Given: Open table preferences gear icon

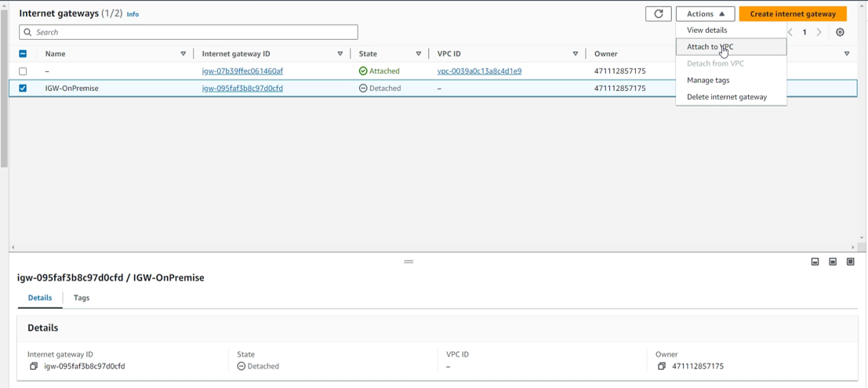Looking at the screenshot, I should point(840,33).
